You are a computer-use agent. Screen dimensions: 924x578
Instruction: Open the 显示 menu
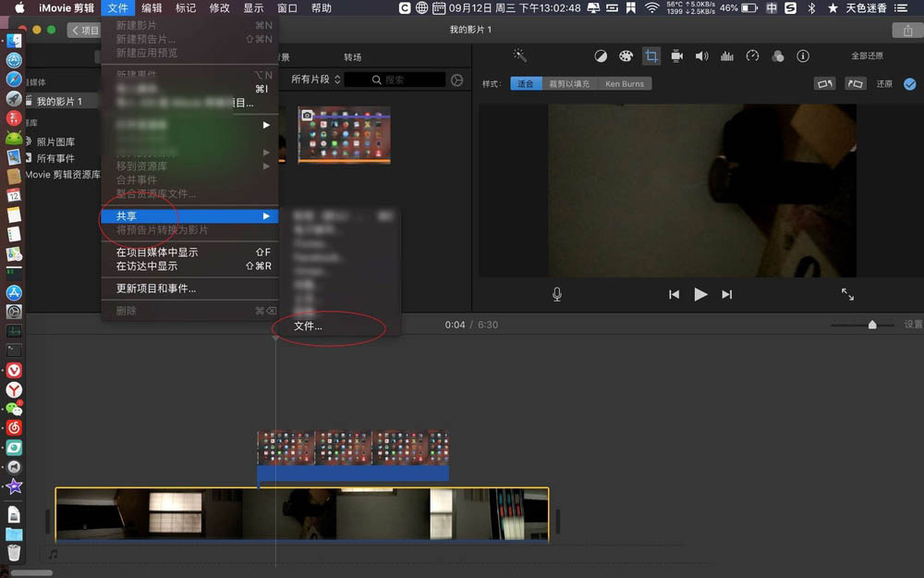(x=253, y=7)
